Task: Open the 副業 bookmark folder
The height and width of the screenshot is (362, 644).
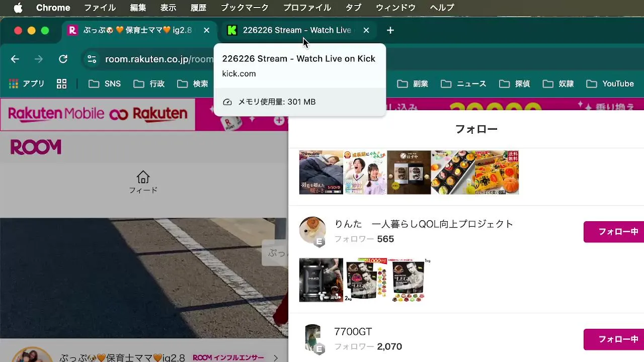Action: coord(413,84)
